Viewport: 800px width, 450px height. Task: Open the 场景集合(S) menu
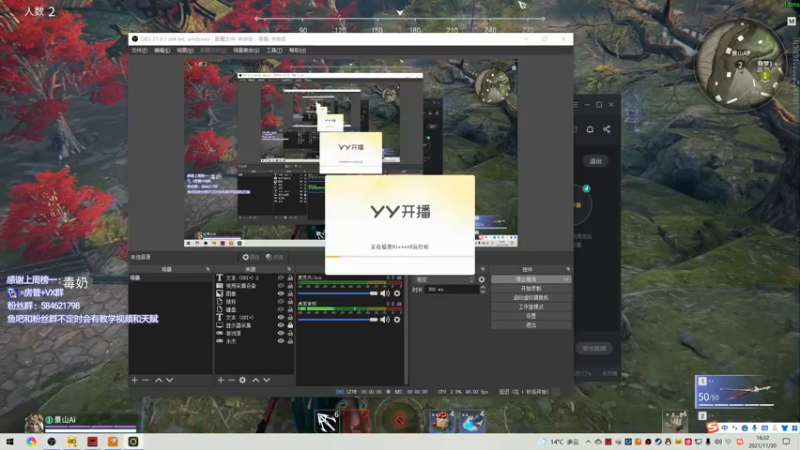pos(246,51)
